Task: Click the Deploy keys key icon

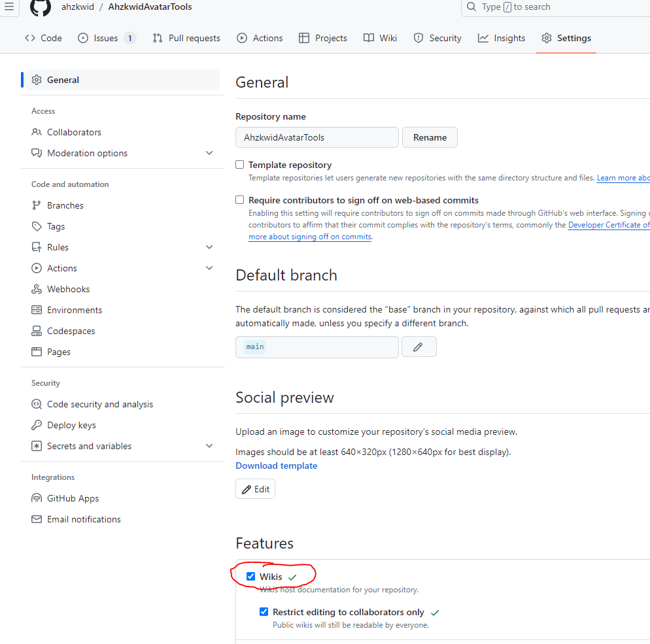Action: (37, 425)
